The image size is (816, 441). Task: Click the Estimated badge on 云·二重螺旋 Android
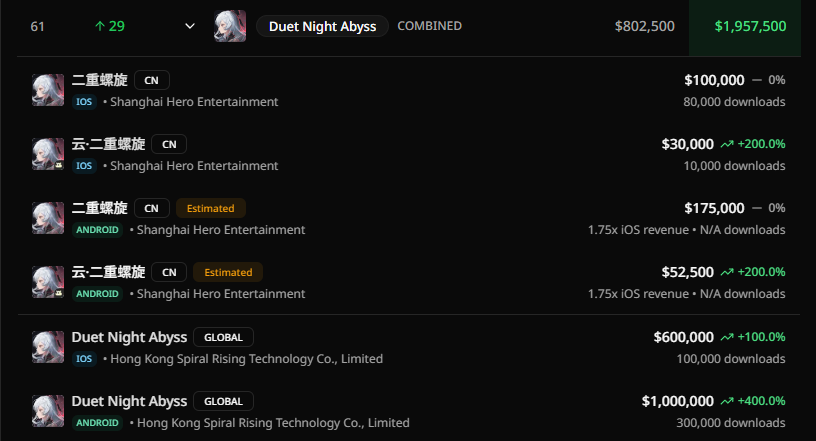[228, 272]
